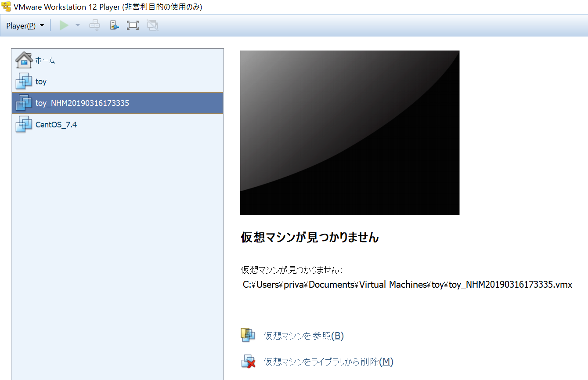Click the manage virtual machine settings icon
Image resolution: width=588 pixels, height=380 pixels.
click(x=114, y=25)
